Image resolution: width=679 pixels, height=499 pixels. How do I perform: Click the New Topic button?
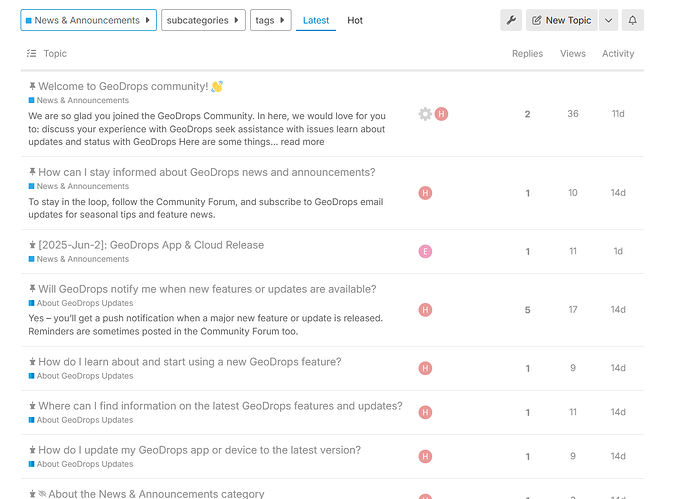click(562, 20)
